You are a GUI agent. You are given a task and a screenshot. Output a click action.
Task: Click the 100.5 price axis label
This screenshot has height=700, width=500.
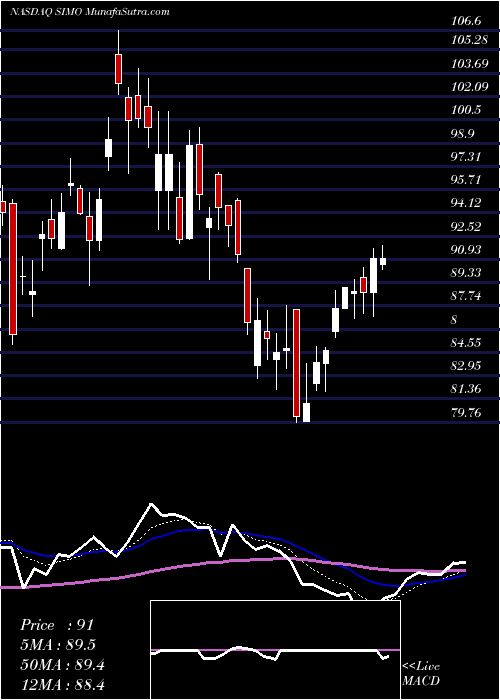pos(467,110)
